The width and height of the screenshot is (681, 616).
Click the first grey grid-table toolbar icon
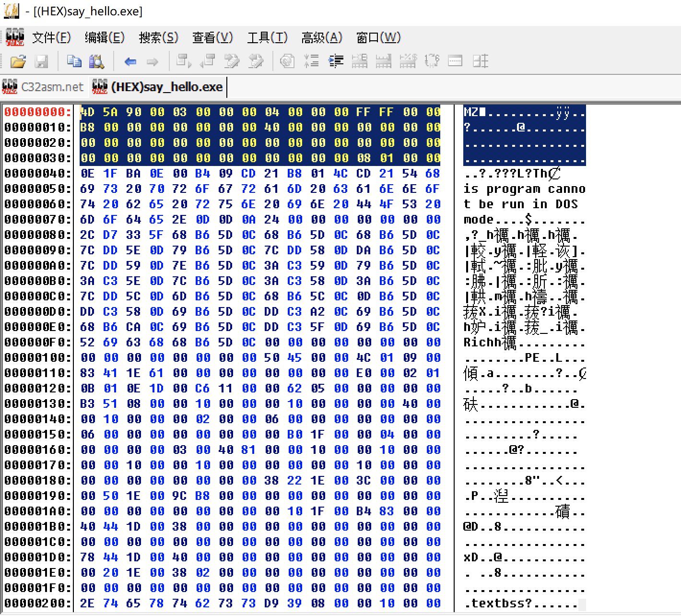[360, 61]
